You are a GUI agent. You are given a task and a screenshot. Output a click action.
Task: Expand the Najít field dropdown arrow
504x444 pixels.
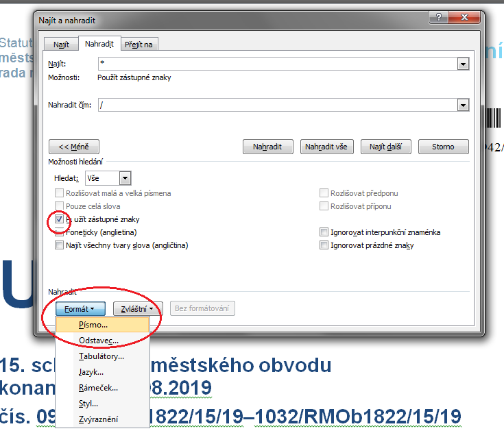click(x=463, y=64)
